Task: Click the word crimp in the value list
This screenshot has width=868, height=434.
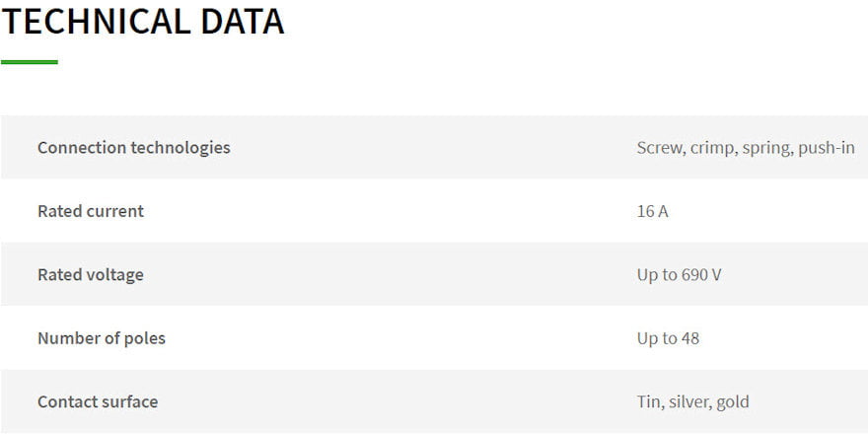Action: tap(711, 148)
